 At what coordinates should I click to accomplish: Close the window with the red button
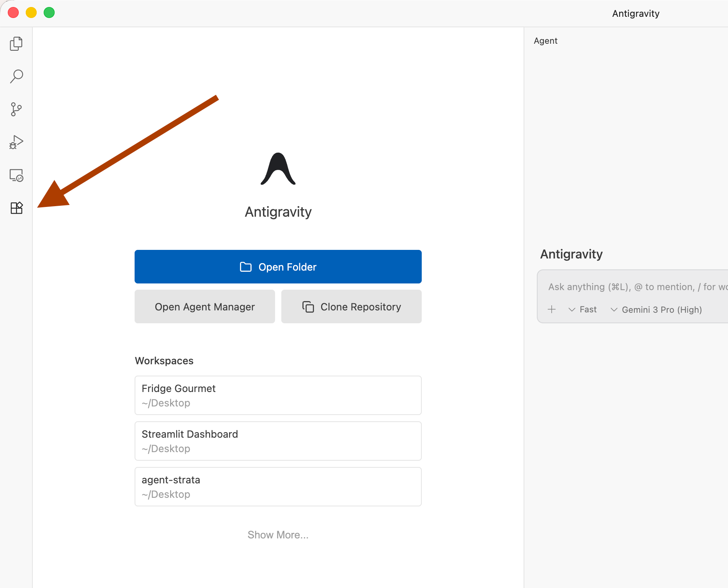(13, 13)
